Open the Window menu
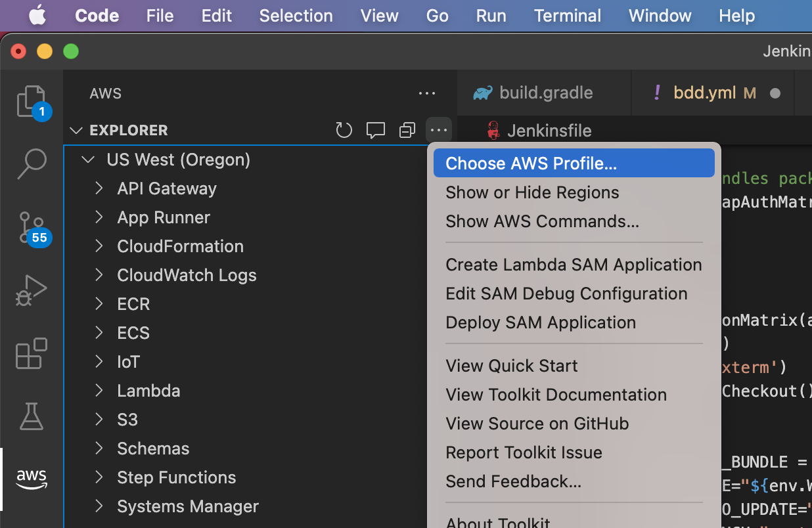Image resolution: width=812 pixels, height=528 pixels. coord(660,16)
